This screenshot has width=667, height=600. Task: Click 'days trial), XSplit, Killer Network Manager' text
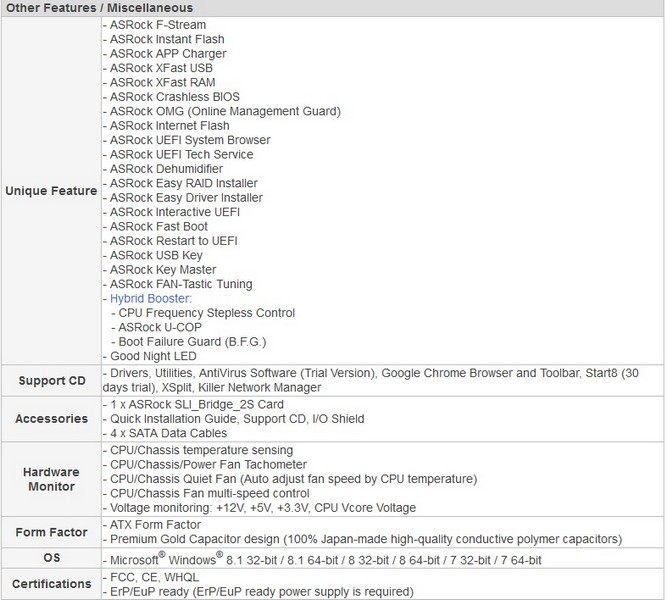(x=212, y=388)
